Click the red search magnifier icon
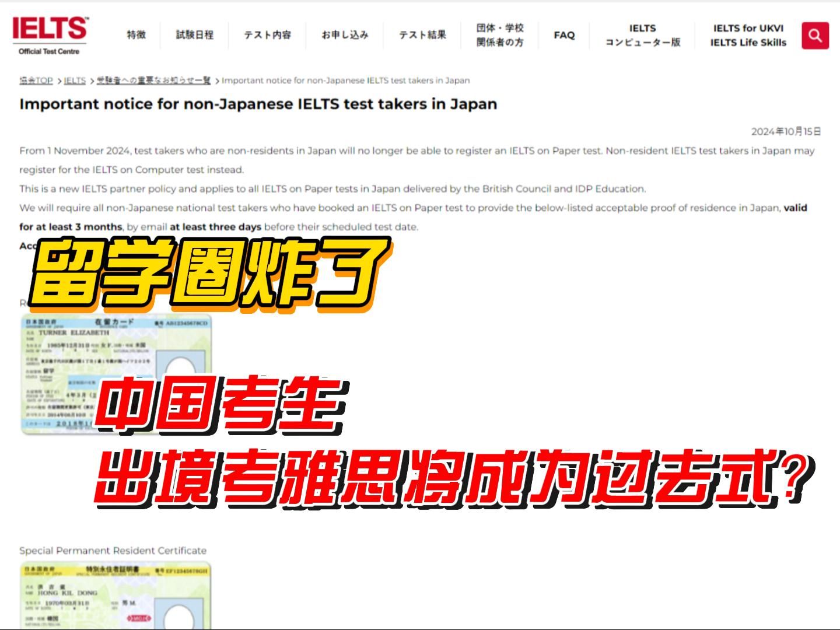This screenshot has height=630, width=840. point(815,36)
